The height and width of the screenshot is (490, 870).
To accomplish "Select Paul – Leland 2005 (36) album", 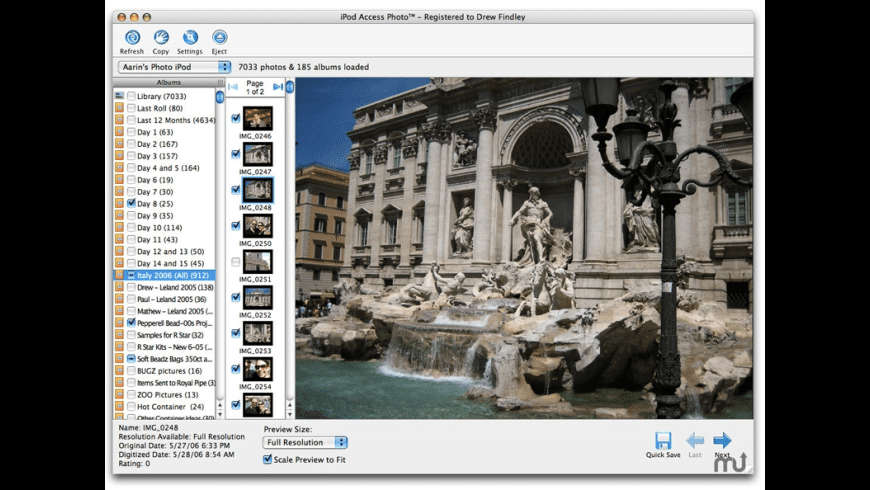I will [171, 299].
